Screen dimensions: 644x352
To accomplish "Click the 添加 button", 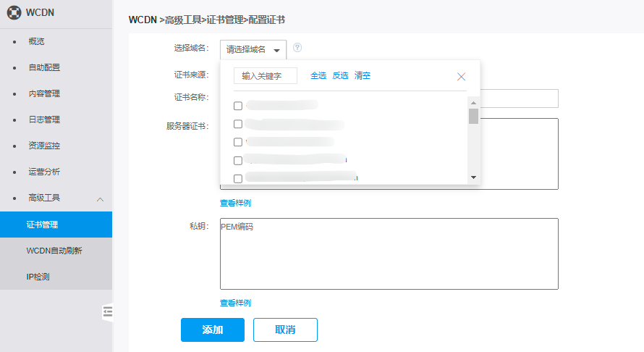I will [x=212, y=330].
